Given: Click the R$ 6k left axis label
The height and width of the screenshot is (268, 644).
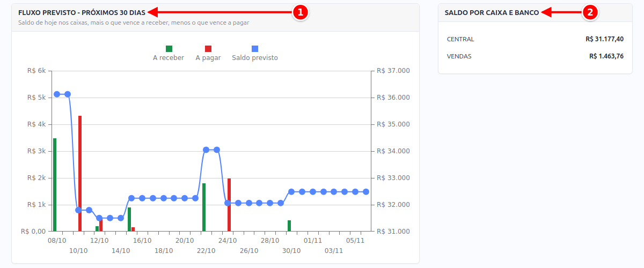Looking at the screenshot, I should (x=36, y=71).
